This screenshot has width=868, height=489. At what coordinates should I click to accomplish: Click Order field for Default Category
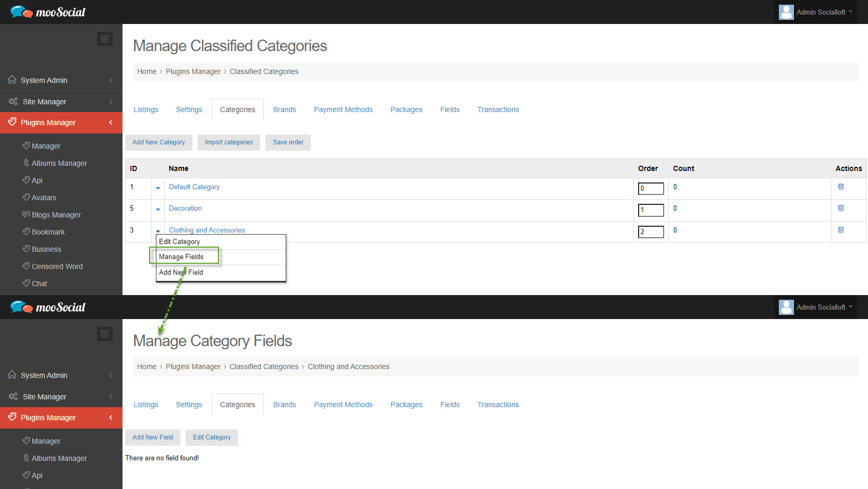651,189
